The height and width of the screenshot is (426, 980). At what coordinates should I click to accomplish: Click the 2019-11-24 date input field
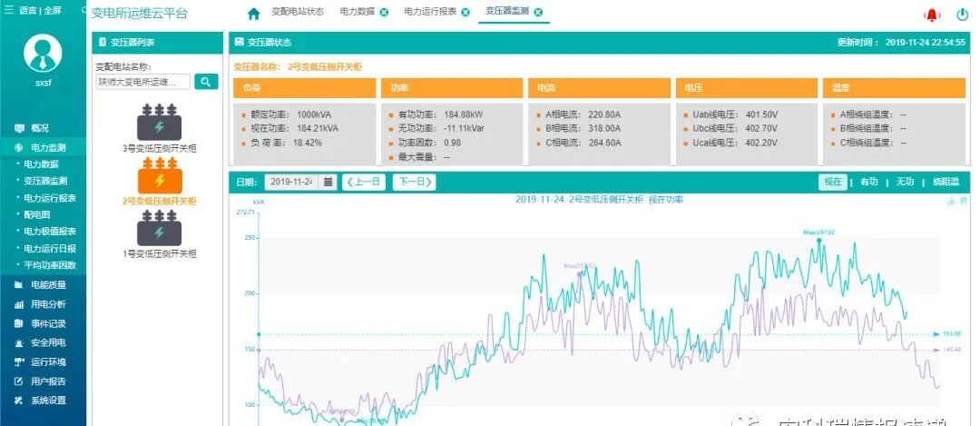pos(292,182)
